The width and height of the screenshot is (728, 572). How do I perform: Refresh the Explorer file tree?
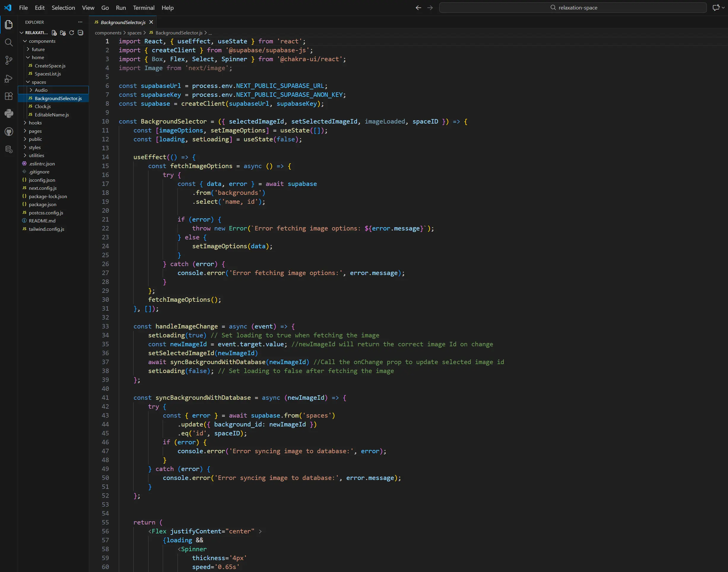(72, 33)
